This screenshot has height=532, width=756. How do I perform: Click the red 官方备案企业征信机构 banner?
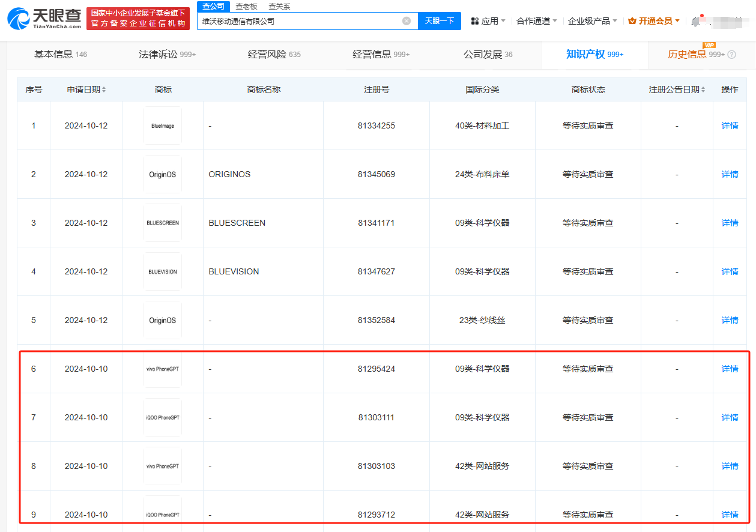[138, 19]
